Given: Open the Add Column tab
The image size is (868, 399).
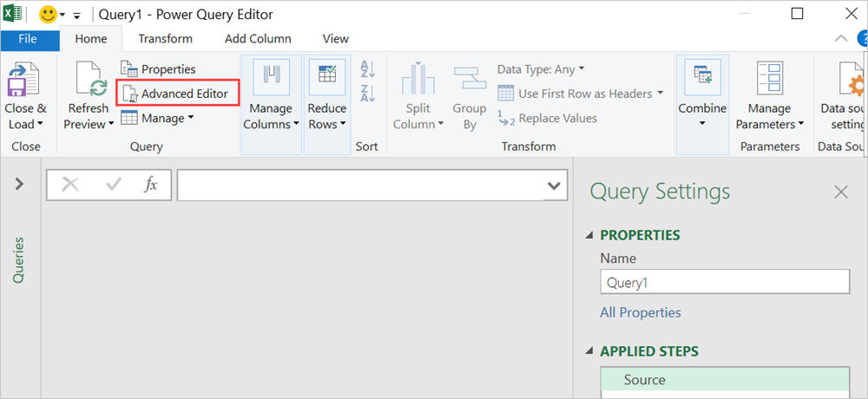Looking at the screenshot, I should [x=258, y=39].
